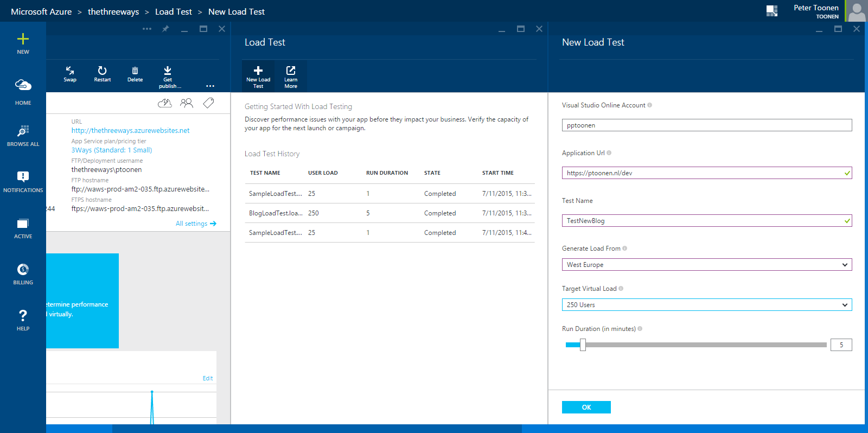The height and width of the screenshot is (433, 868).
Task: Sort by USER LOAD column header
Action: click(323, 173)
